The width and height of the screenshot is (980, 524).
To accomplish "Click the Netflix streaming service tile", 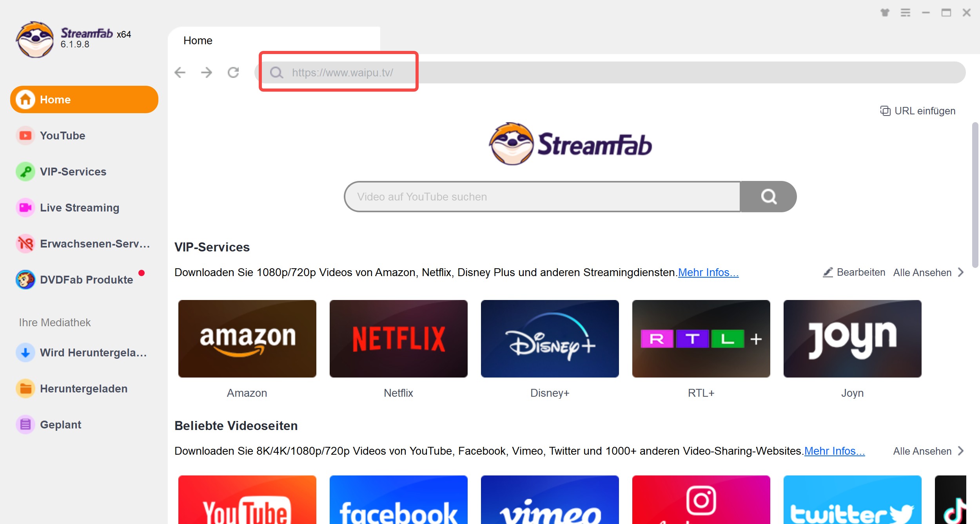I will pyautogui.click(x=398, y=338).
